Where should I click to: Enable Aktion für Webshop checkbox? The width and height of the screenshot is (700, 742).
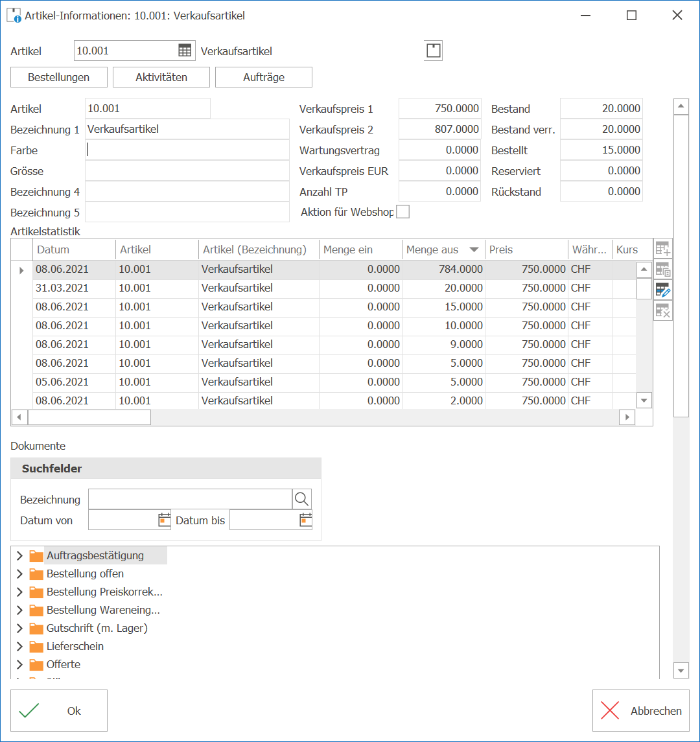tap(402, 211)
